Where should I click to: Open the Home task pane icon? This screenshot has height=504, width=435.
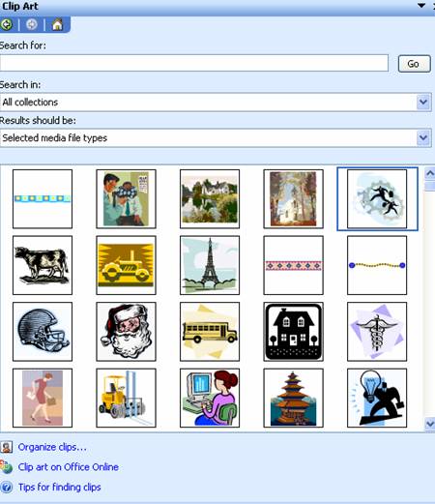point(57,24)
